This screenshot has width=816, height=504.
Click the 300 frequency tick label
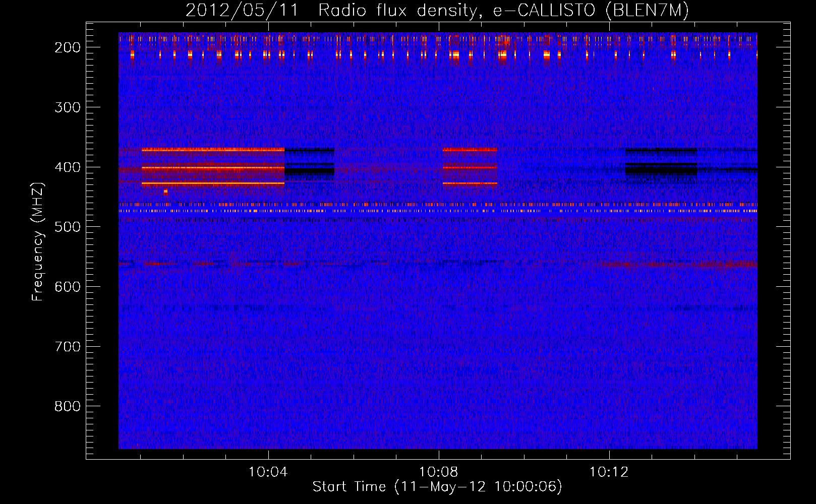(67, 107)
